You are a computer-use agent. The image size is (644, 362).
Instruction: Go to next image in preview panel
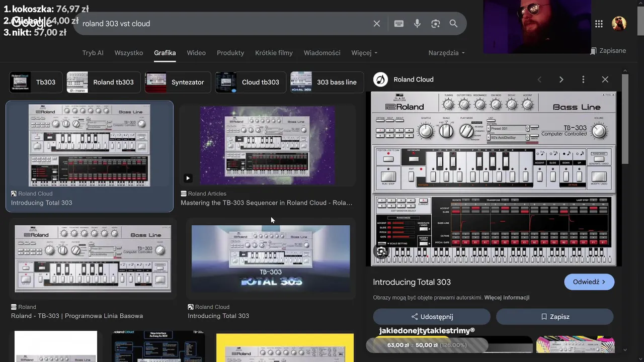pyautogui.click(x=561, y=79)
